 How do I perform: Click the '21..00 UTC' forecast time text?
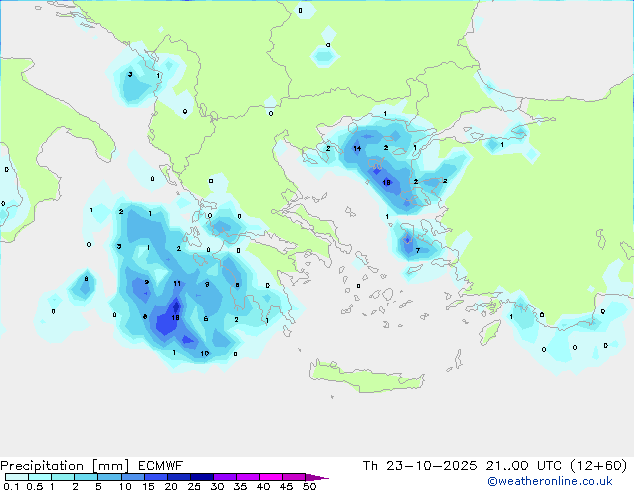[524, 466]
